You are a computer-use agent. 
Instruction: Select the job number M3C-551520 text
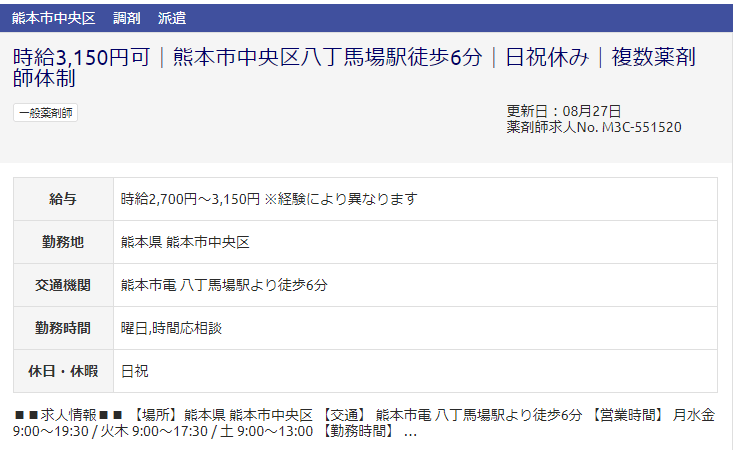coord(641,127)
